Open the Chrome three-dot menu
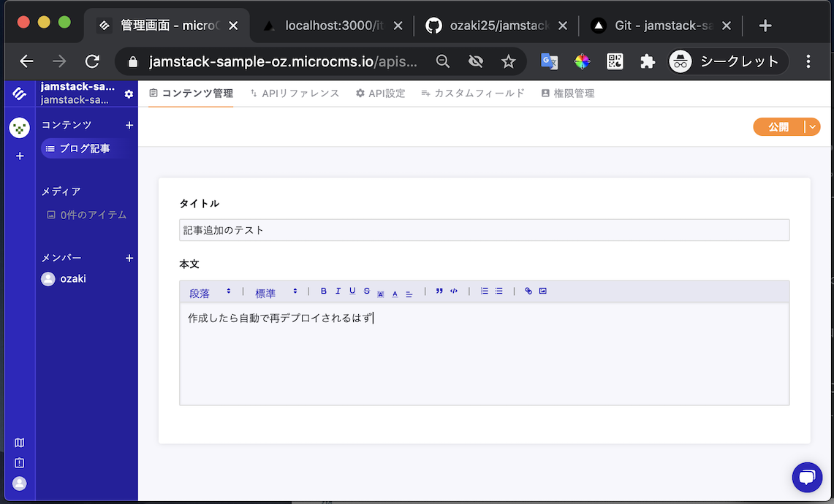The image size is (834, 504). pyautogui.click(x=808, y=61)
